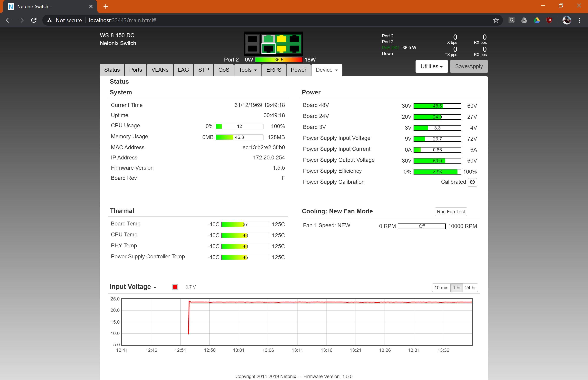Image resolution: width=588 pixels, height=380 pixels.
Task: Reload the page with the refresh icon
Action: tap(34, 20)
